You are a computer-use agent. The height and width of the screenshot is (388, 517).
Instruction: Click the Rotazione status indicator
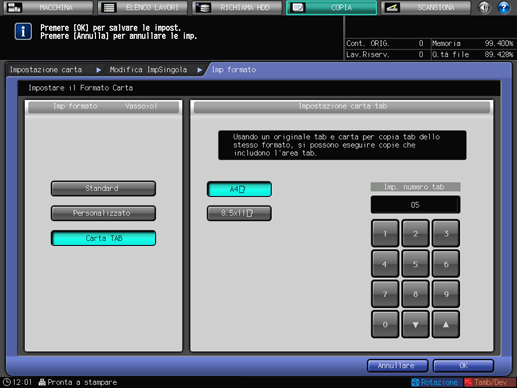tap(435, 382)
